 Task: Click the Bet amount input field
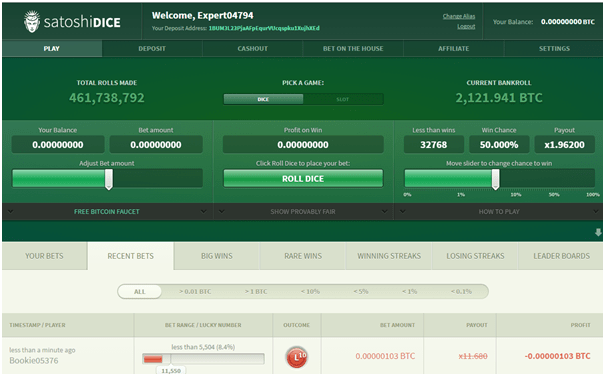pyautogui.click(x=156, y=145)
